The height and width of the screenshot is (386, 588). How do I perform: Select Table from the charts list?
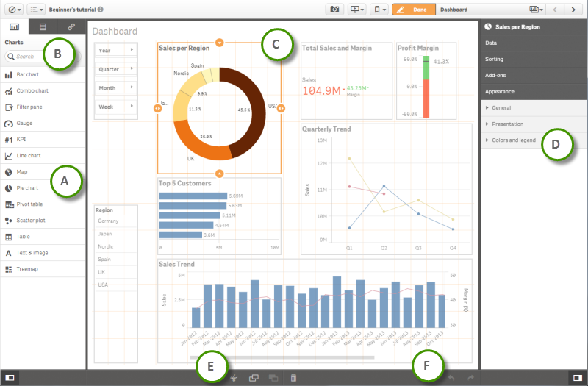tap(43, 236)
